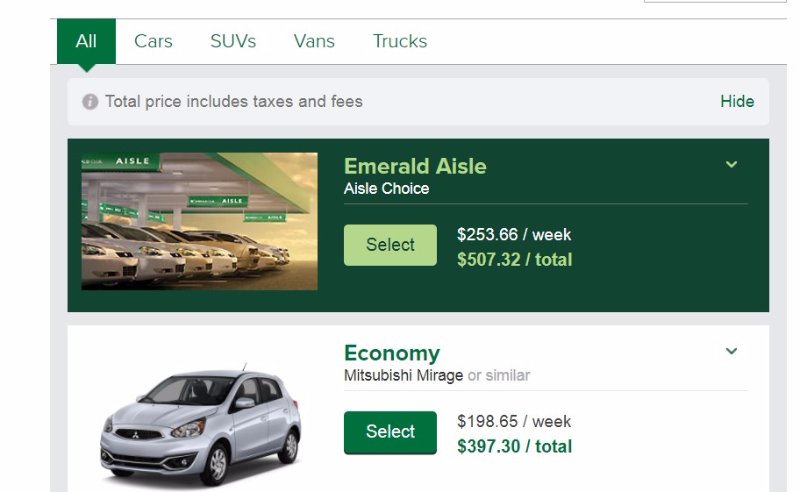
Task: Expand the Emerald Aisle details chevron
Action: point(731,164)
